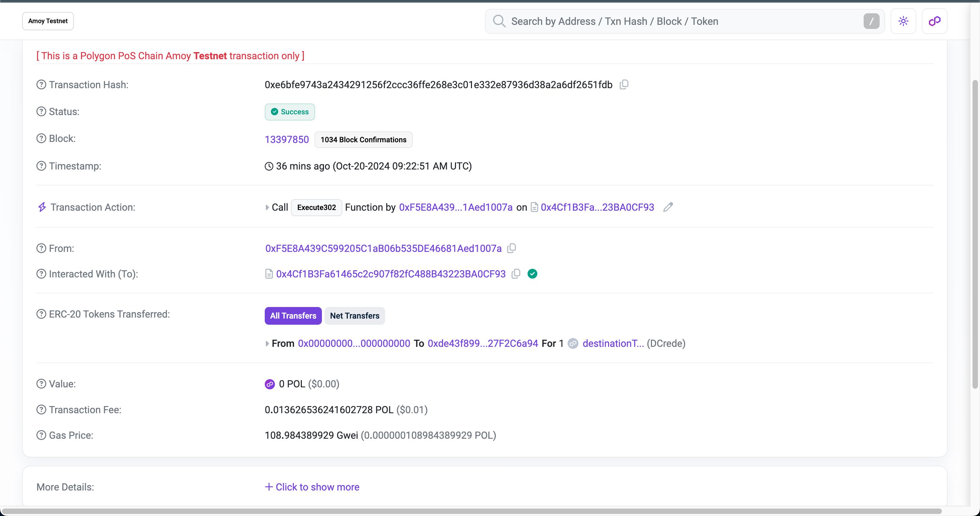
Task: Click the vertical scrollbar on the right
Action: click(975, 234)
